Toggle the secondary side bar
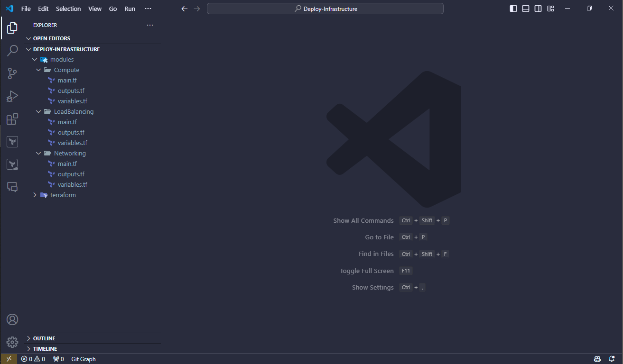 pyautogui.click(x=538, y=9)
